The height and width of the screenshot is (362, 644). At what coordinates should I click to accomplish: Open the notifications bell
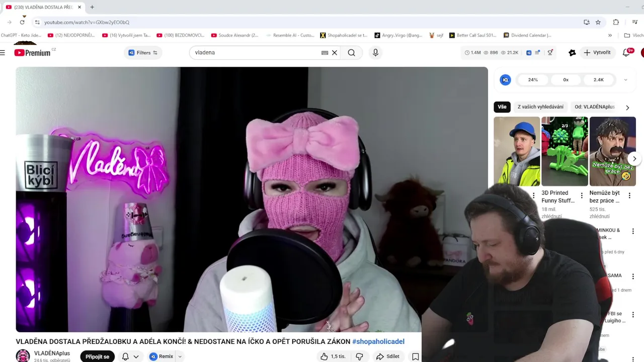click(626, 53)
